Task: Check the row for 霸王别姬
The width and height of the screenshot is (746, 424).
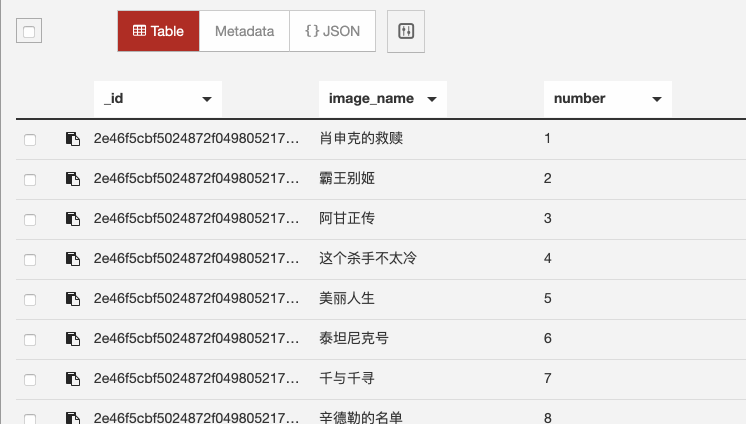Action: (30, 180)
